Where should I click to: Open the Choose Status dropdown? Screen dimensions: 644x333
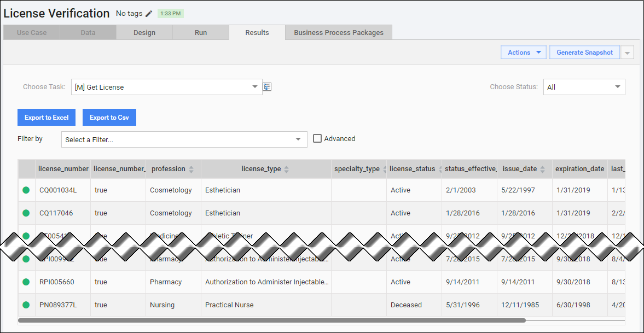[584, 87]
